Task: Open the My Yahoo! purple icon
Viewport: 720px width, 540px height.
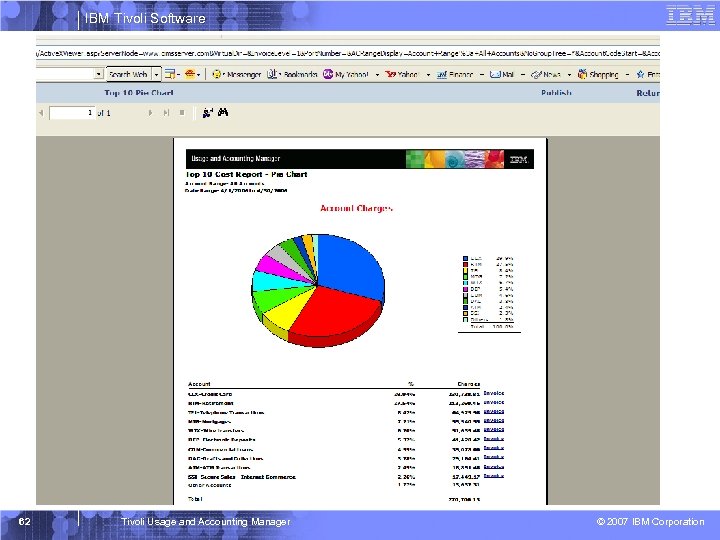Action: click(328, 74)
